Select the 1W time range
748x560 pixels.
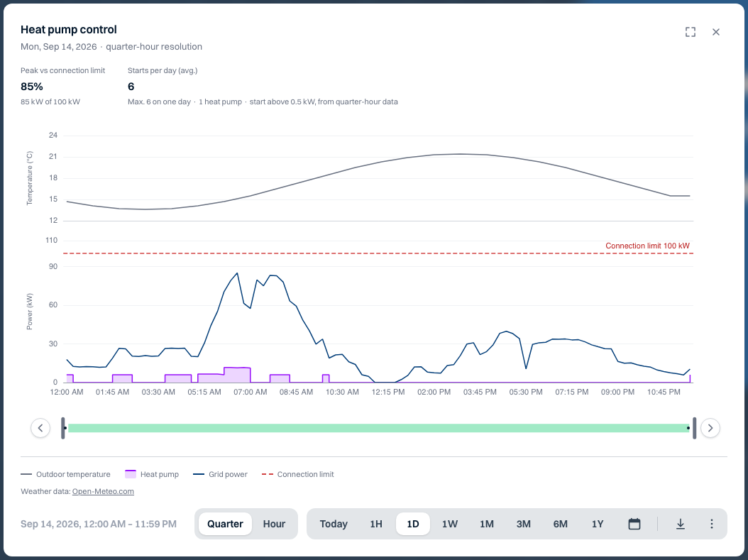tap(450, 524)
